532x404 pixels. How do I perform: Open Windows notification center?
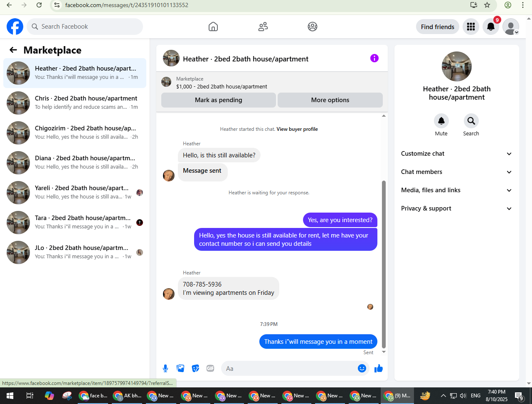[x=519, y=396]
